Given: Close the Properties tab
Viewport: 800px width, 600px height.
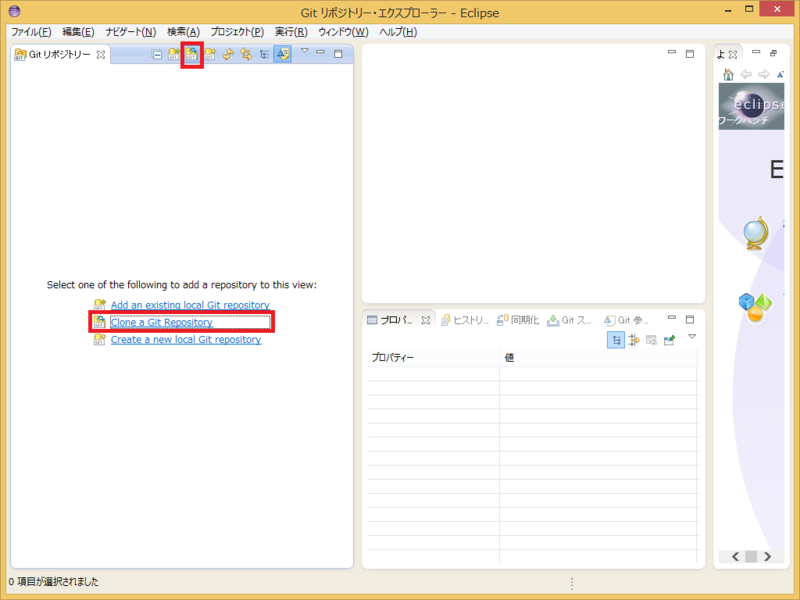Looking at the screenshot, I should coord(426,320).
